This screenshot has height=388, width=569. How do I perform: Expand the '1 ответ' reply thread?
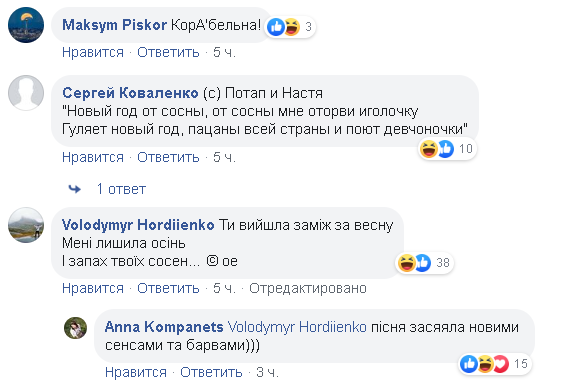[121, 189]
